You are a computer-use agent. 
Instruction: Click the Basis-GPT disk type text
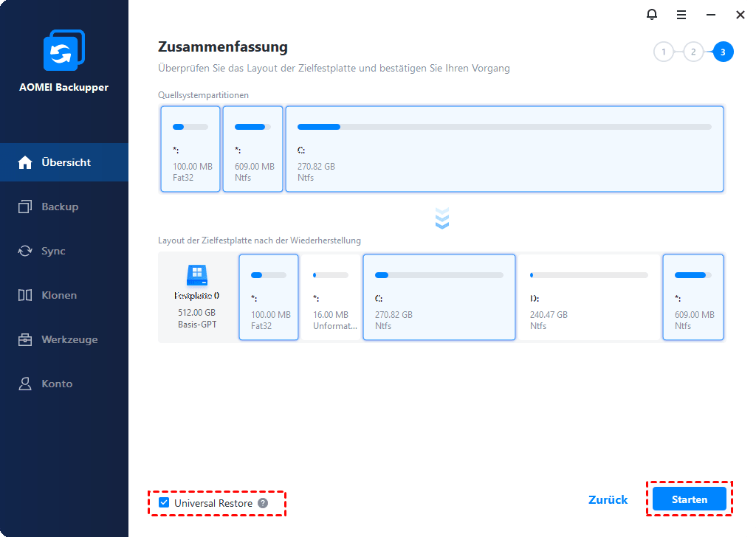coord(196,325)
